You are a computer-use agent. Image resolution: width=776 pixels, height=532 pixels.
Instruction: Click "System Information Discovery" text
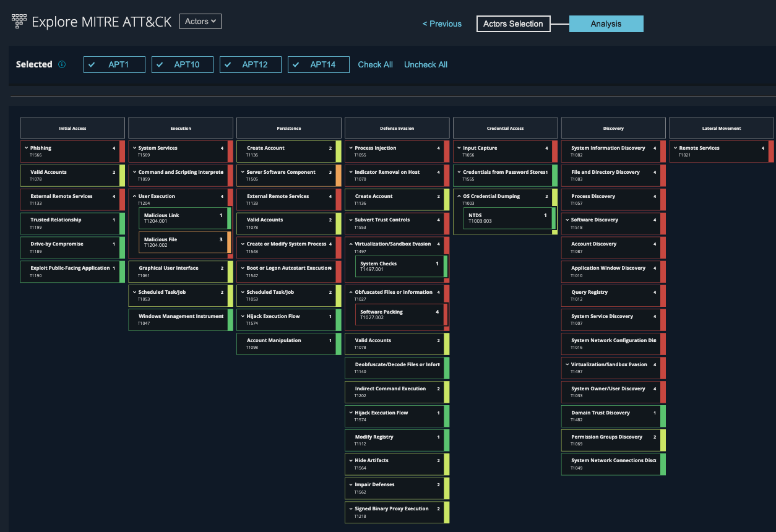[608, 148]
